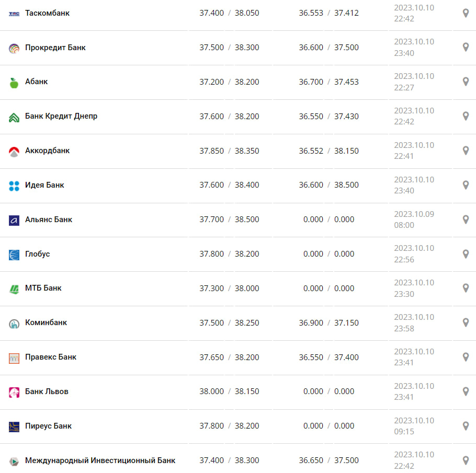Open the Альянс Банк page link
476x473 pixels.
click(49, 220)
